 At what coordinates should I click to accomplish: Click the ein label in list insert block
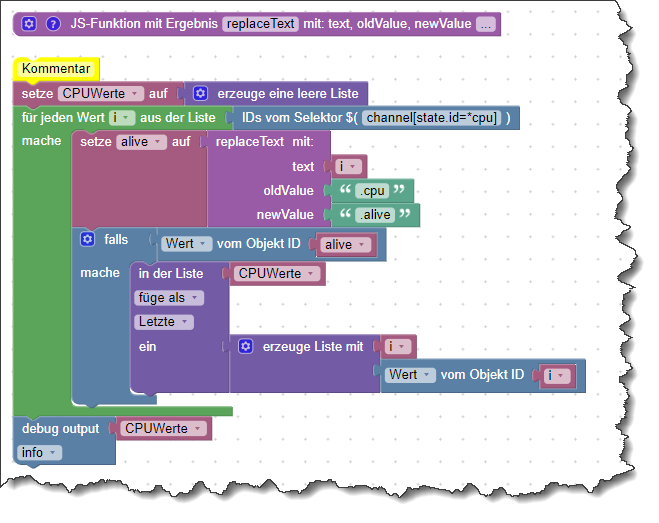click(148, 347)
